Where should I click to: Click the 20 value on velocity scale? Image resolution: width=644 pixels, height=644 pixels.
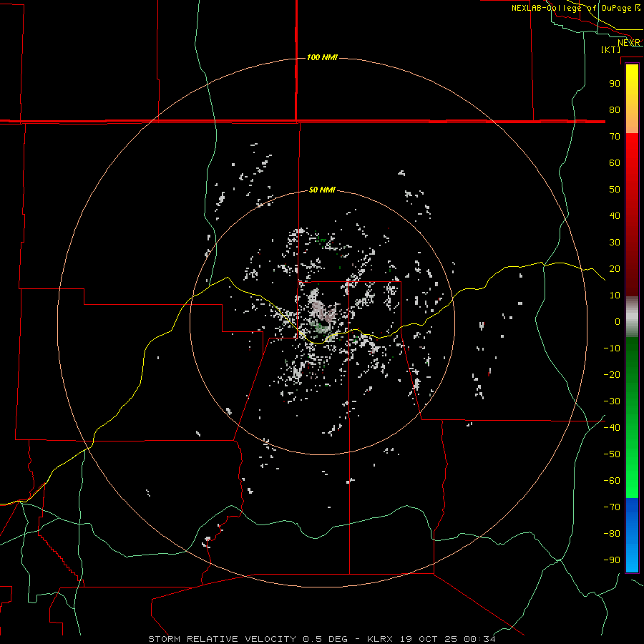(x=615, y=269)
